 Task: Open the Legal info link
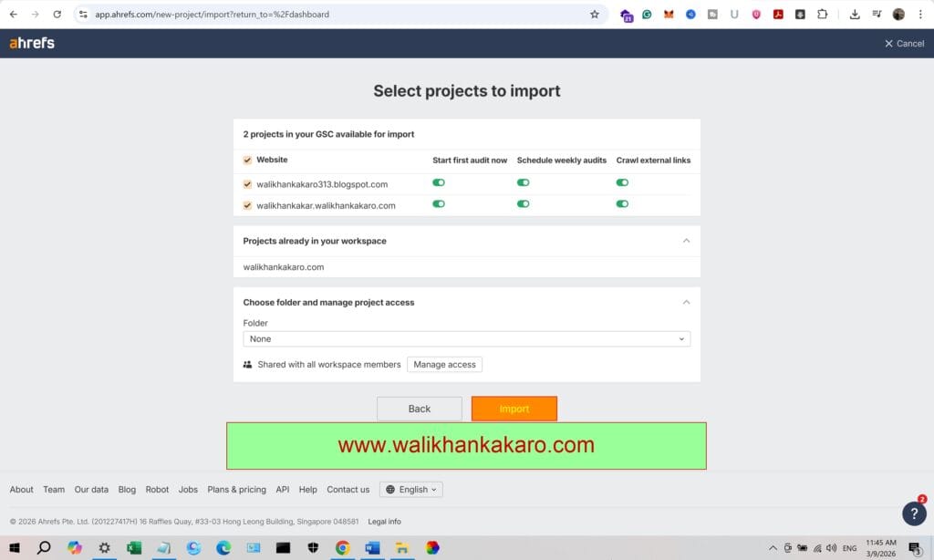click(x=384, y=522)
